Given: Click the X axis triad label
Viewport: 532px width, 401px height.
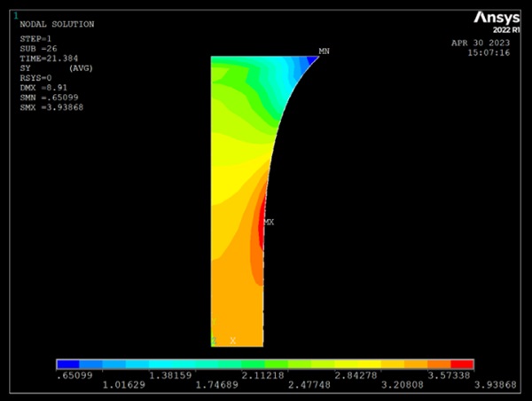Looking at the screenshot, I should click(232, 341).
